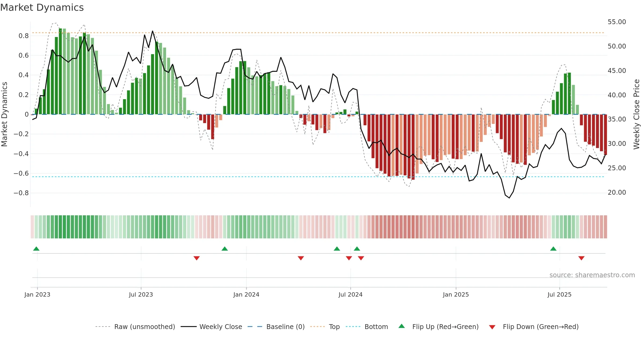Click the Jan 2024 x-axis label
This screenshot has height=362, width=644.
(246, 294)
